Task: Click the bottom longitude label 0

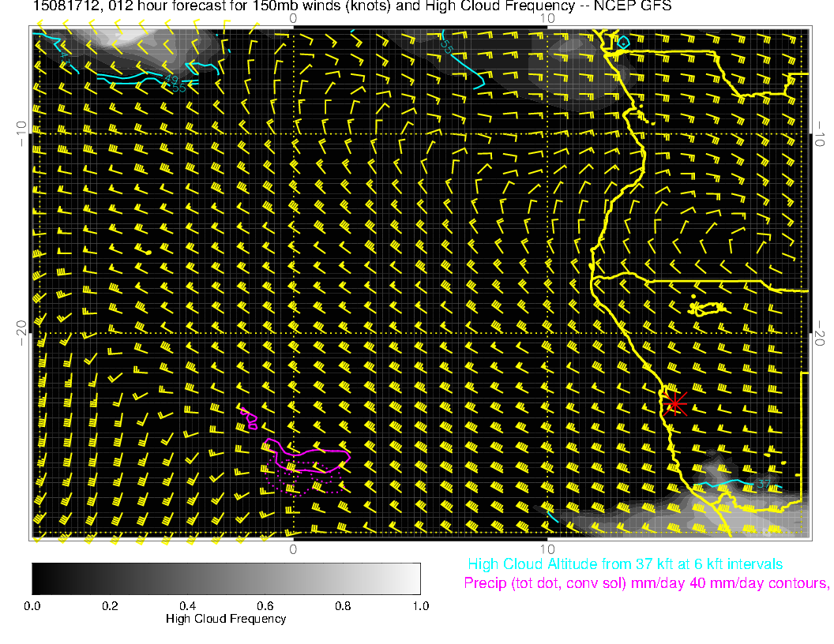Action: [292, 549]
